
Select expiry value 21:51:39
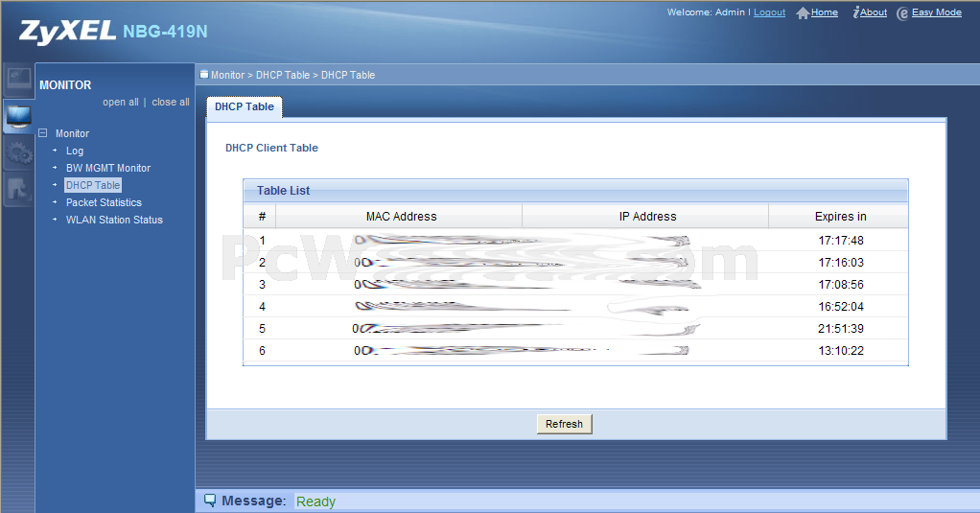[841, 329]
